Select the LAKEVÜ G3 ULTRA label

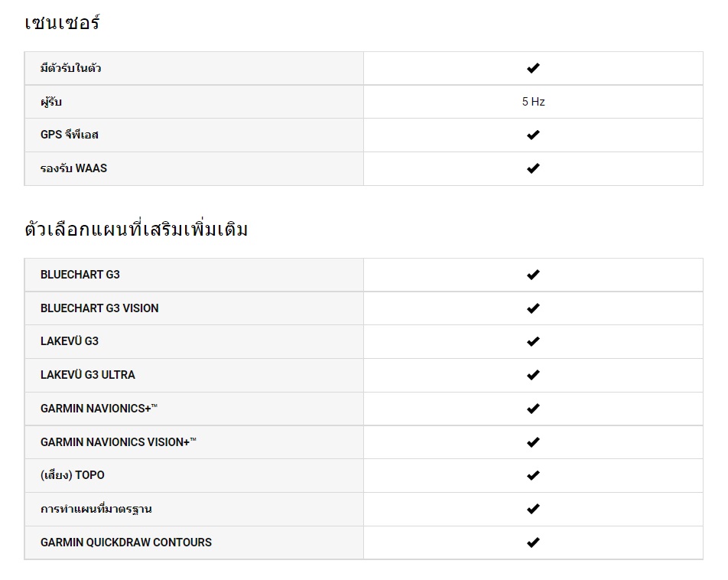pos(88,375)
